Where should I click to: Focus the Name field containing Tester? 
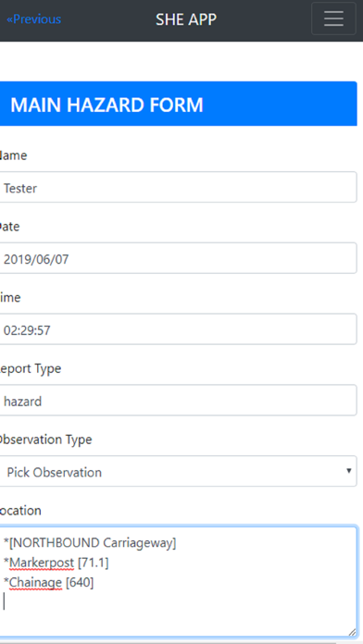click(x=178, y=187)
